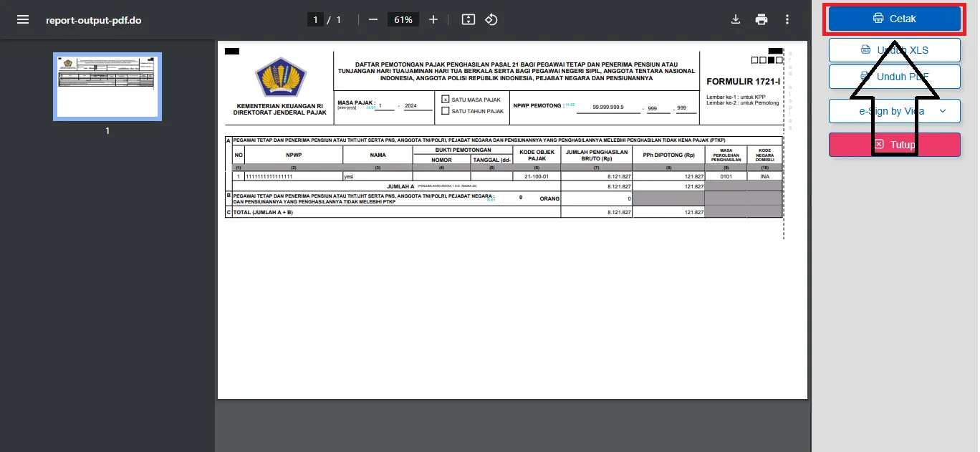Click the zoom out minus icon

[x=373, y=20]
